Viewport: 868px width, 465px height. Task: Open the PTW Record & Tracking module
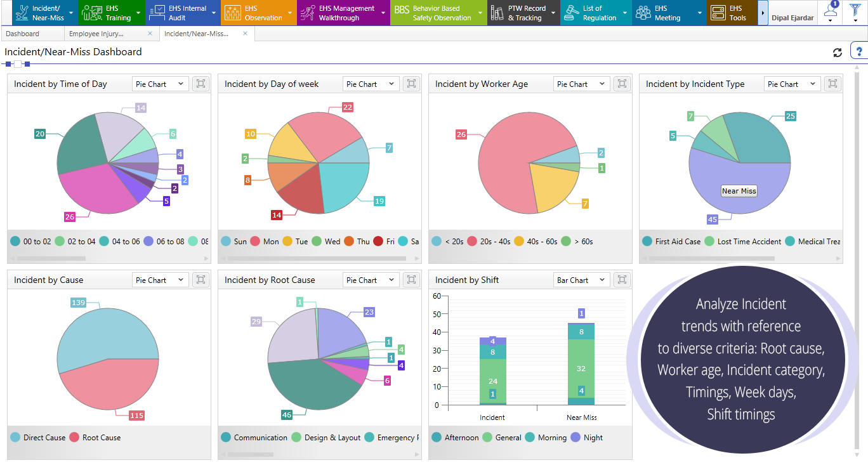(x=520, y=11)
